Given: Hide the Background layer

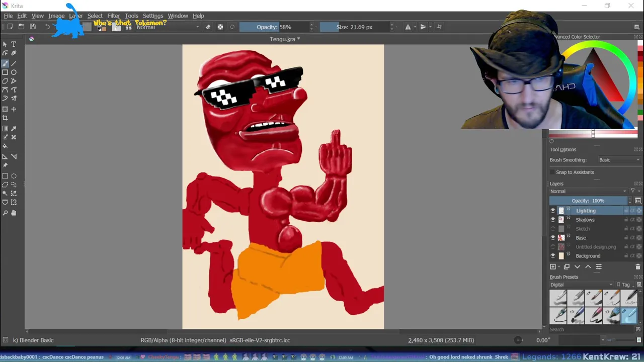Looking at the screenshot, I should [553, 256].
